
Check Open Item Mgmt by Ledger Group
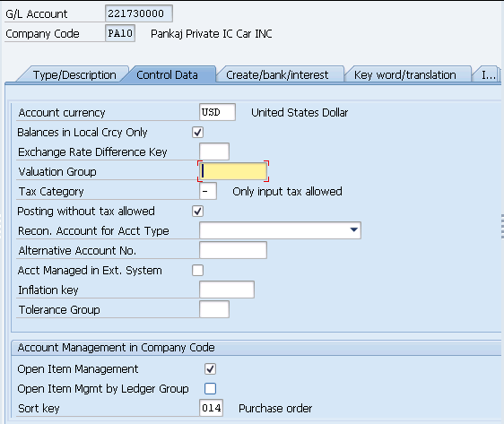[210, 389]
